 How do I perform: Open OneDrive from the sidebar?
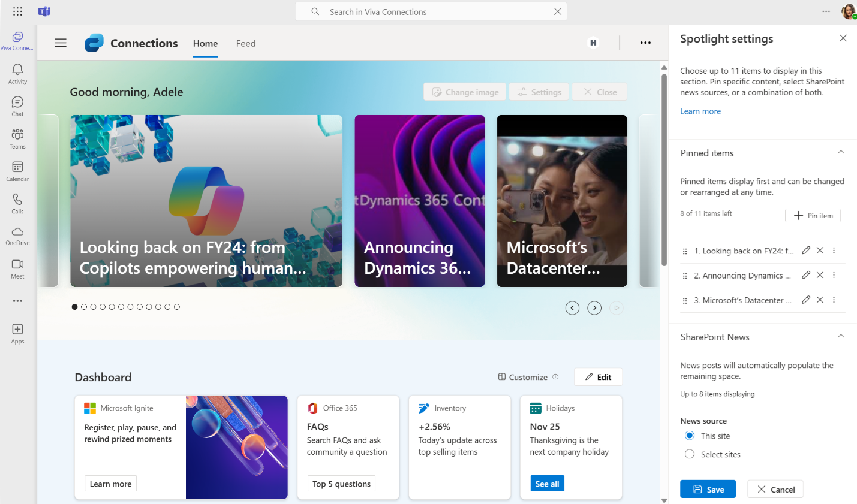point(17,235)
